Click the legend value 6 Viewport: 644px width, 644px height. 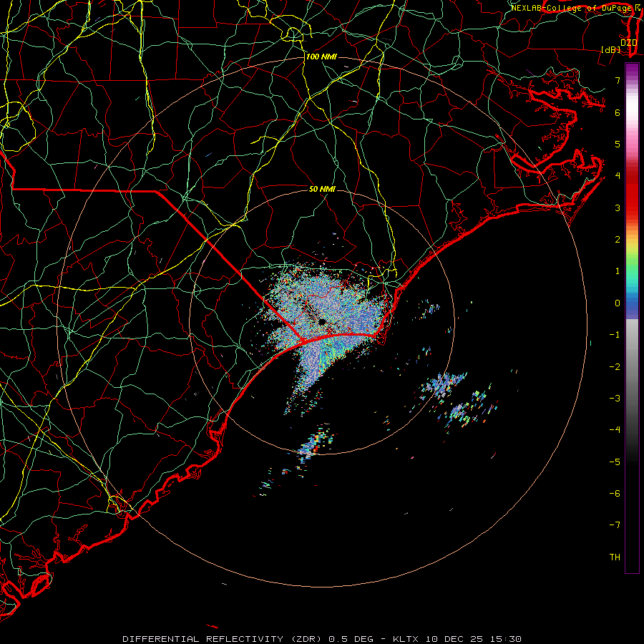coord(618,112)
